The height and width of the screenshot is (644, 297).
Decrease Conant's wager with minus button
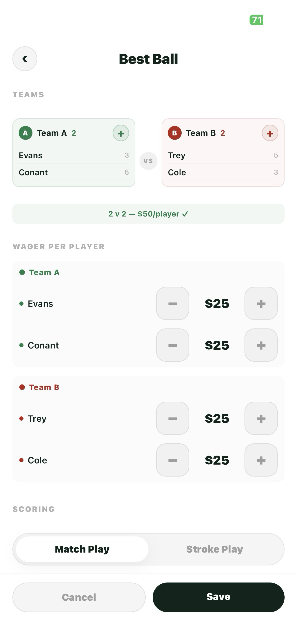tap(172, 345)
